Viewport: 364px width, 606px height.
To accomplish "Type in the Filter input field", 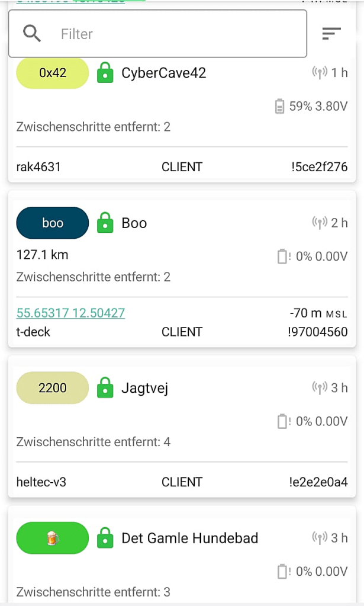I will coord(178,34).
